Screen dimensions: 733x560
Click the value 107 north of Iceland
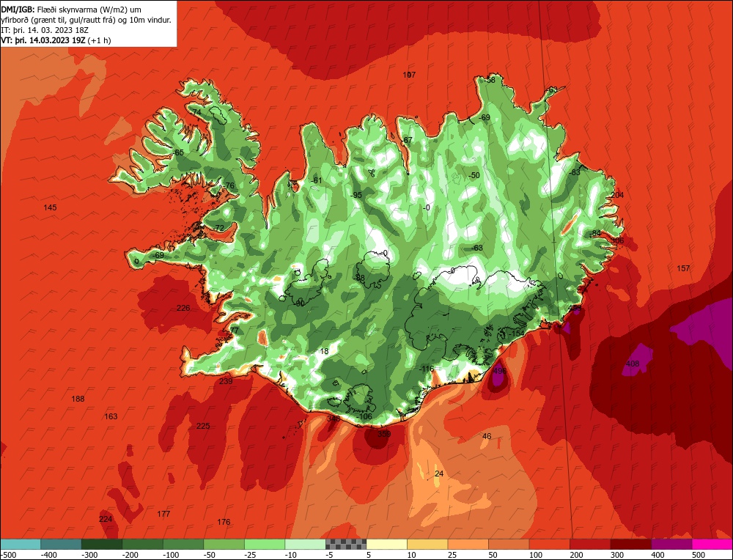(409, 75)
